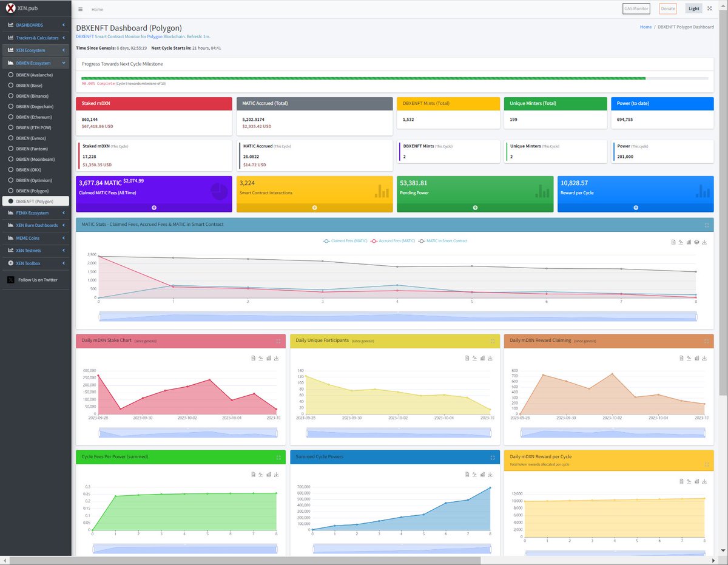Screen dimensions: 728x565
Task: Click the data zoom slider under MATIC Stats
Action: (397, 316)
